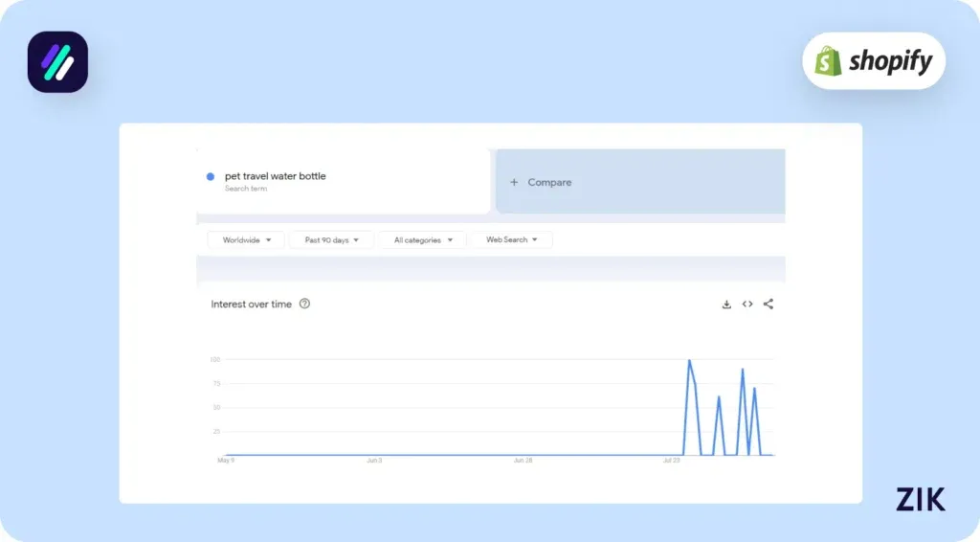Click the Shopify bag logo badge
Viewport: 980px width, 542px height.
tap(873, 61)
